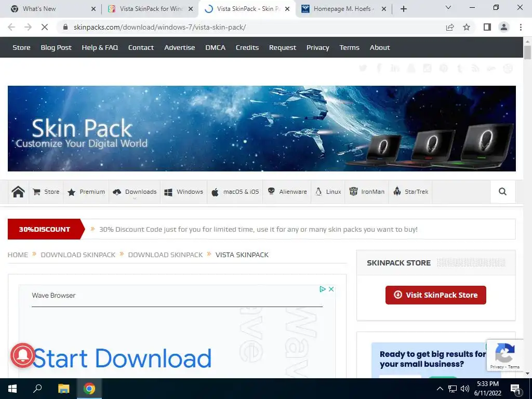
Task: Open the search magnifier in site navigation
Action: tap(502, 192)
